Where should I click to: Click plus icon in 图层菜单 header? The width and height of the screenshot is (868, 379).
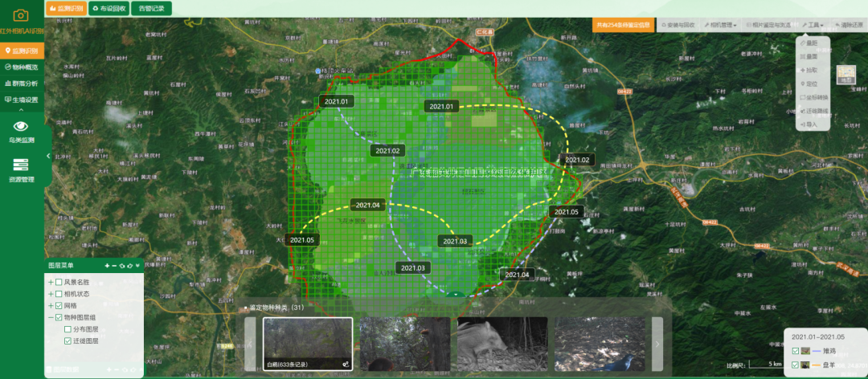point(107,266)
